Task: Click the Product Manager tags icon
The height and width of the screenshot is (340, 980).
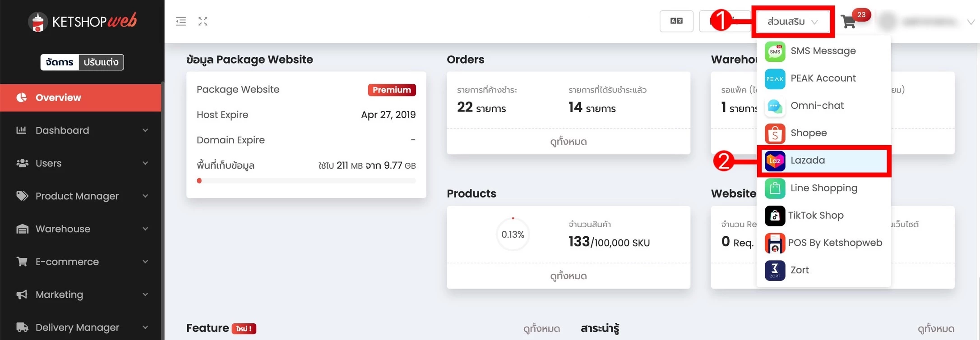Action: point(22,196)
